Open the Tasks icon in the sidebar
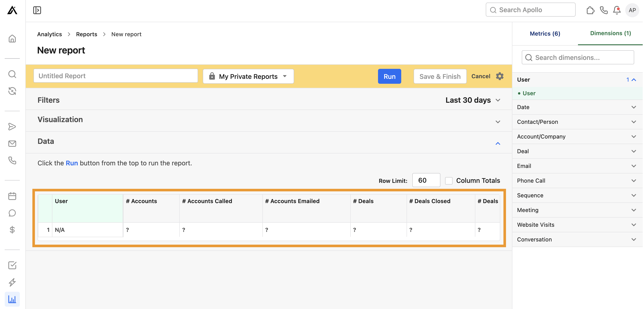Screen dimensions: 644x309 [x=12, y=266]
